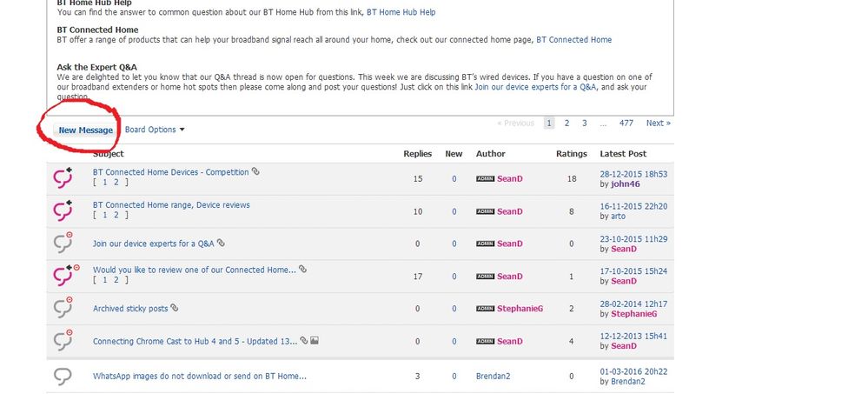Open latest post dated 23-10-2015 11h29
Viewport: 868px width, 394px height.
633,239
